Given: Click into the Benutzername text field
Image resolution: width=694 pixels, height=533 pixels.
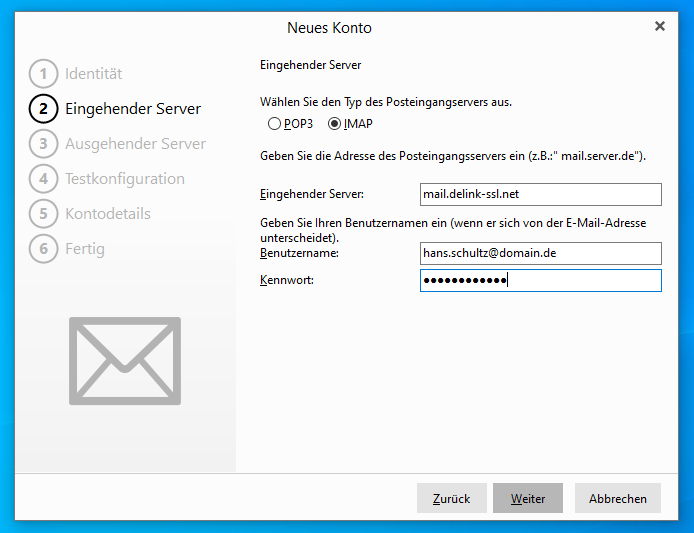Looking at the screenshot, I should click(x=540, y=254).
